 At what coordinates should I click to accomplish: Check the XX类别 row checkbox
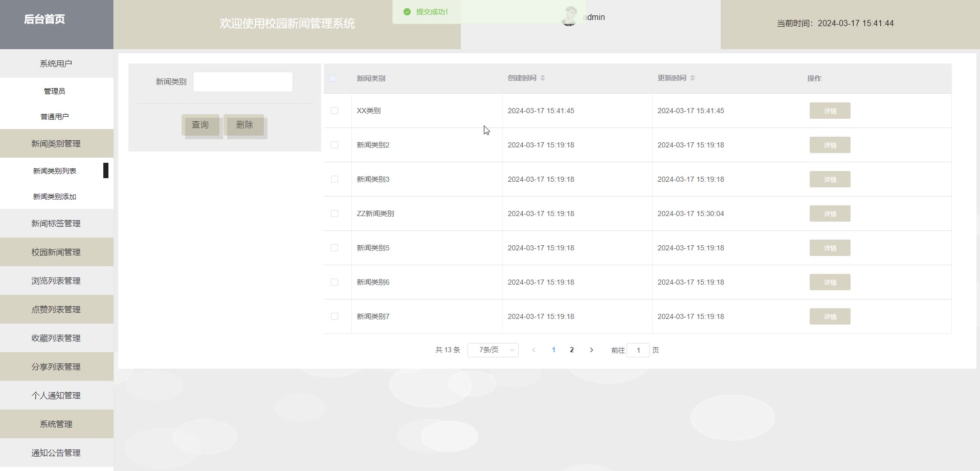[x=335, y=111]
